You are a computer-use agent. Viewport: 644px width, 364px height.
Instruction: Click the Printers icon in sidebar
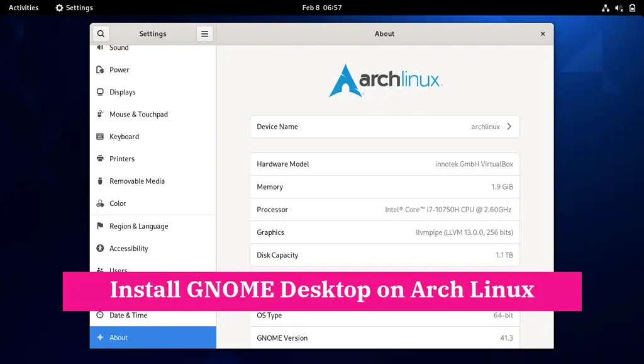[x=101, y=159]
